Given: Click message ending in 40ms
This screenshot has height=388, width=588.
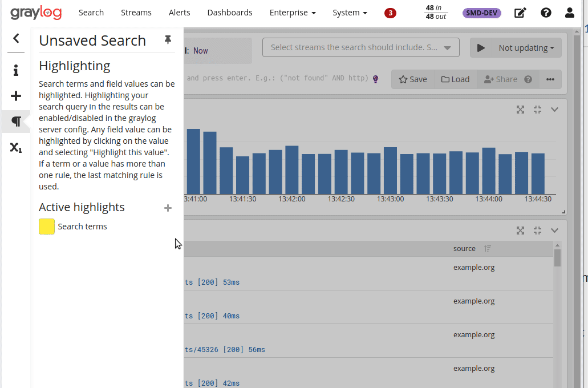Looking at the screenshot, I should coord(212,316).
